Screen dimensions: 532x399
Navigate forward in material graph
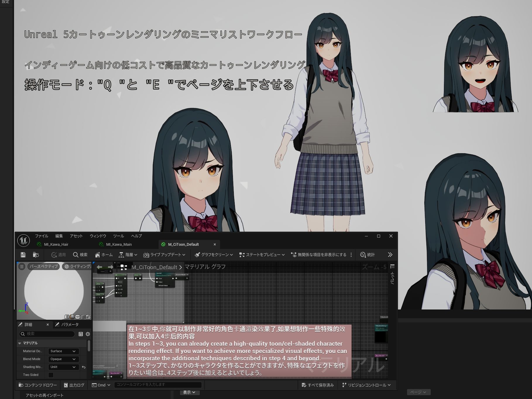110,267
